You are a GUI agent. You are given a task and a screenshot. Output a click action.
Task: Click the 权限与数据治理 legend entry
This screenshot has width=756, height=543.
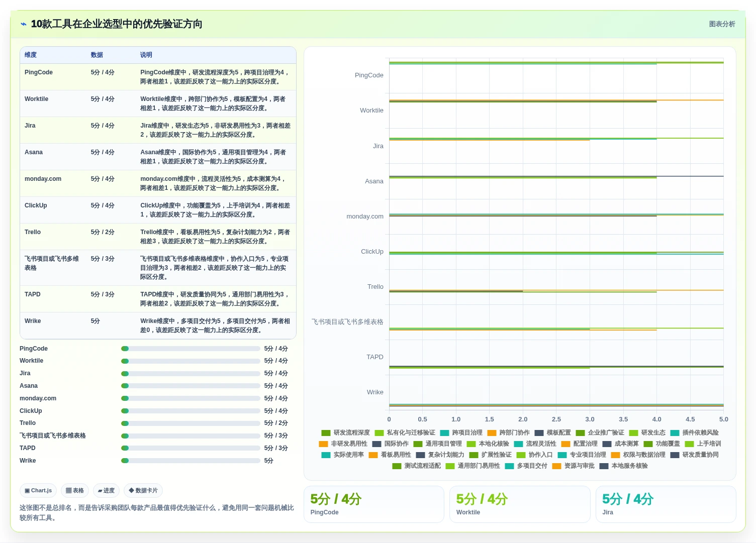coord(638,455)
